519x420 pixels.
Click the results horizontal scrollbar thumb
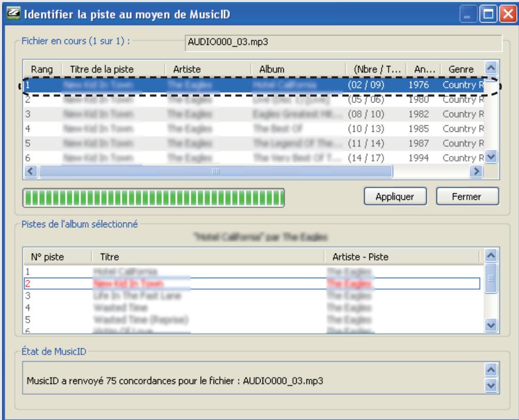216,171
